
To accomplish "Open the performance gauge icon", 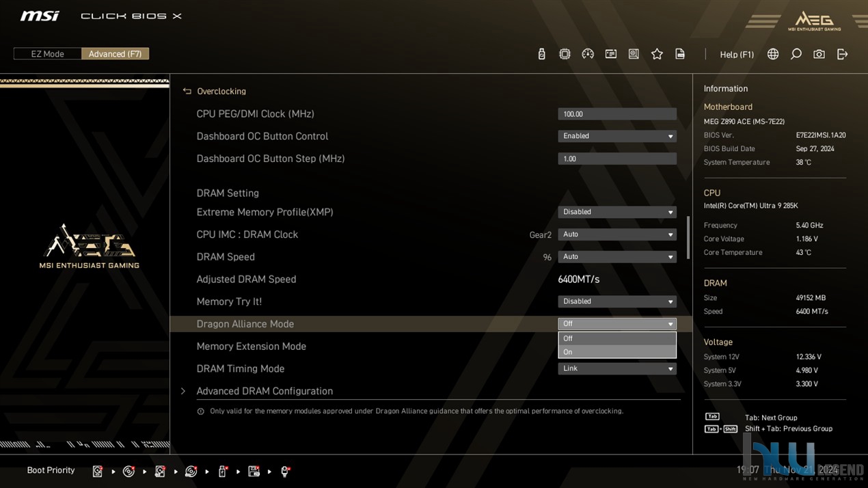I will click(x=588, y=54).
